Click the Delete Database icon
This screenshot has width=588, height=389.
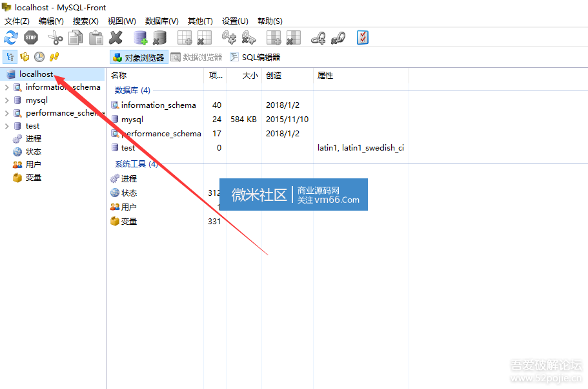point(160,37)
